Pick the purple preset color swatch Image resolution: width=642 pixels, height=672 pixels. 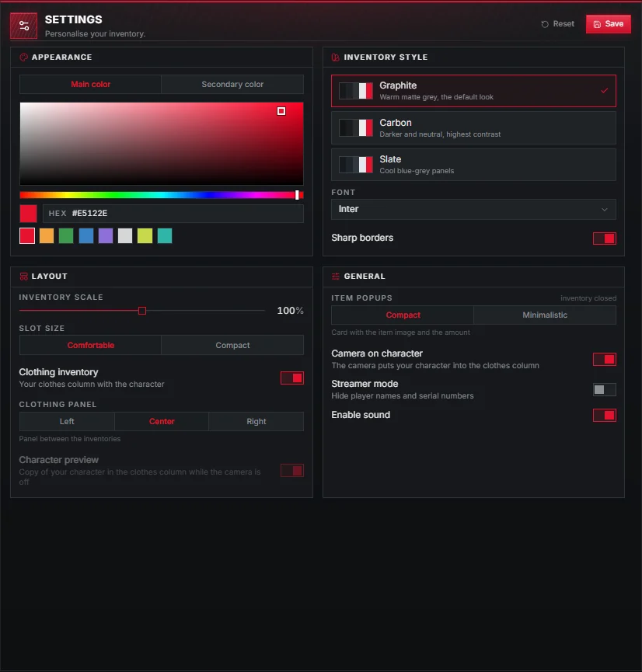pos(106,235)
